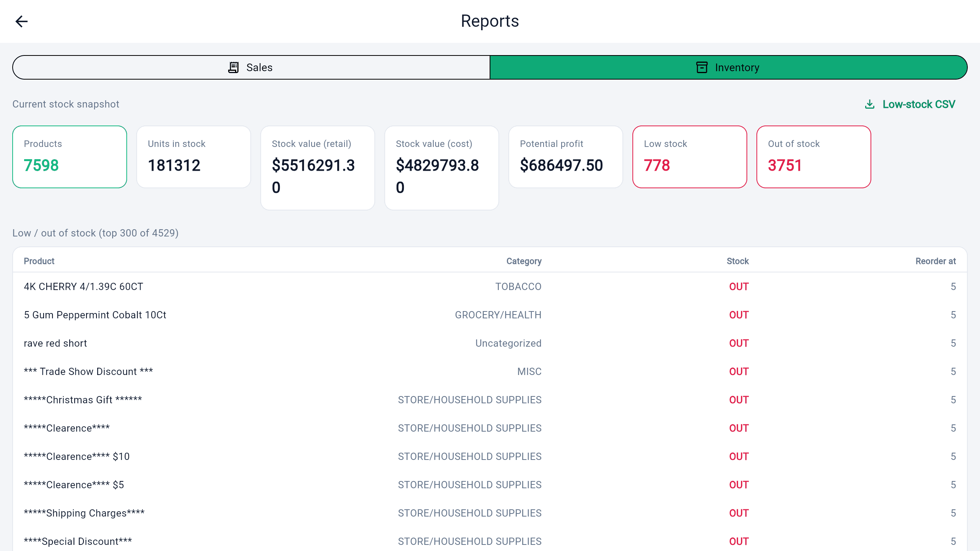The image size is (980, 551).
Task: Click OUT status in Shipping Charges row
Action: (739, 513)
